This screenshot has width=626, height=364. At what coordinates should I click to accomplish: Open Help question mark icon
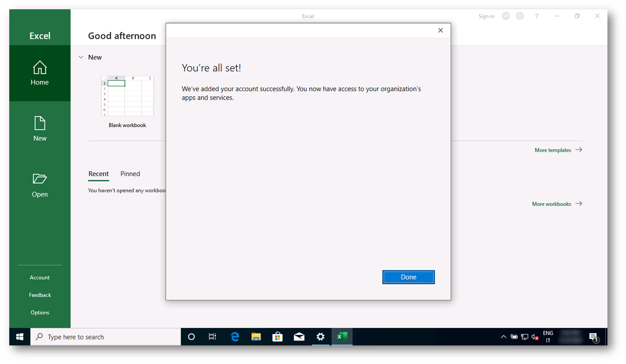pos(537,16)
